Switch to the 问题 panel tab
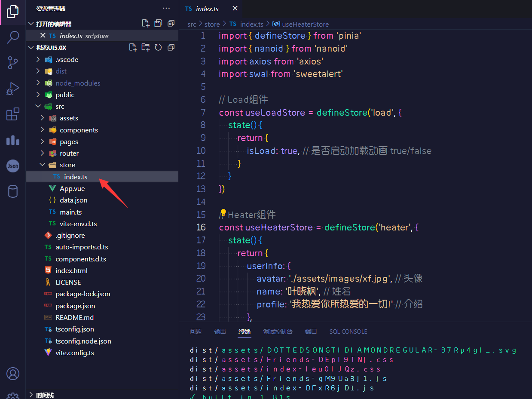Screen dimensions: 532x399 click(196, 331)
